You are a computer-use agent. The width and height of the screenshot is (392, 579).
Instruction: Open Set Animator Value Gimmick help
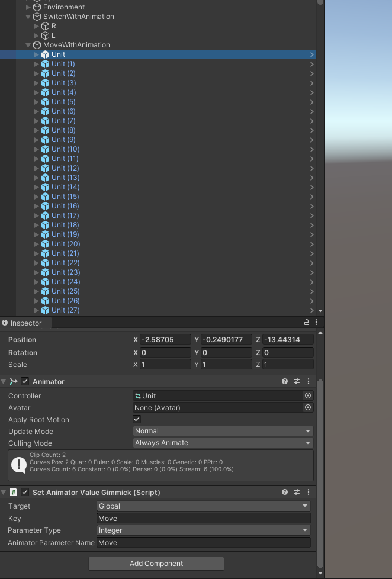pyautogui.click(x=284, y=492)
